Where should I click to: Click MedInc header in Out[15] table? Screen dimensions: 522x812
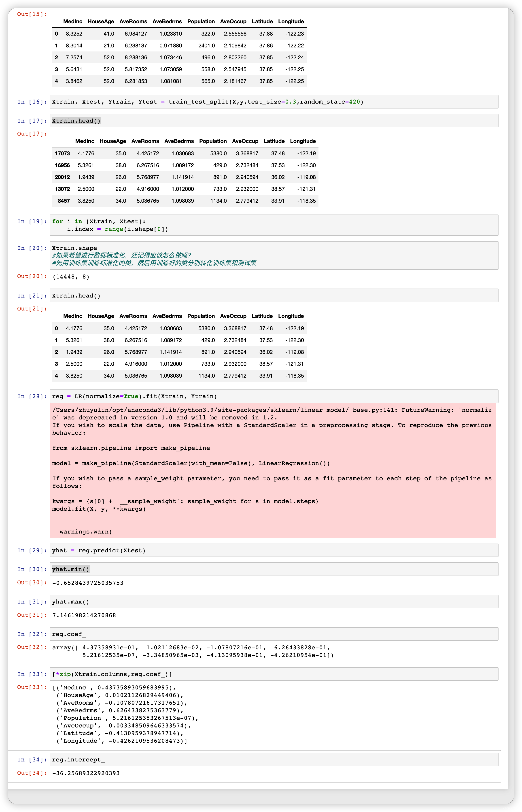[72, 21]
